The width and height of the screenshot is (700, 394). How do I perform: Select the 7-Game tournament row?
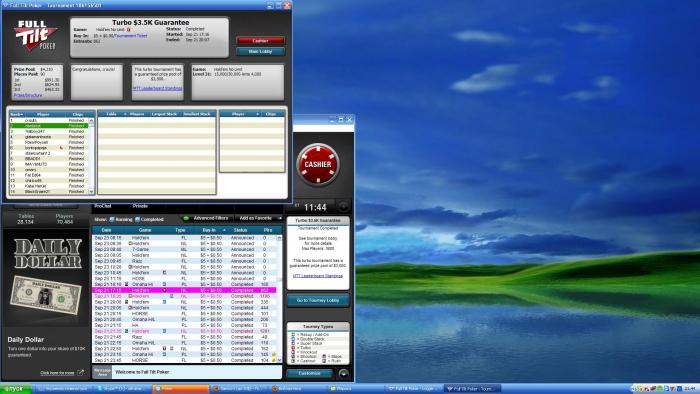184,249
